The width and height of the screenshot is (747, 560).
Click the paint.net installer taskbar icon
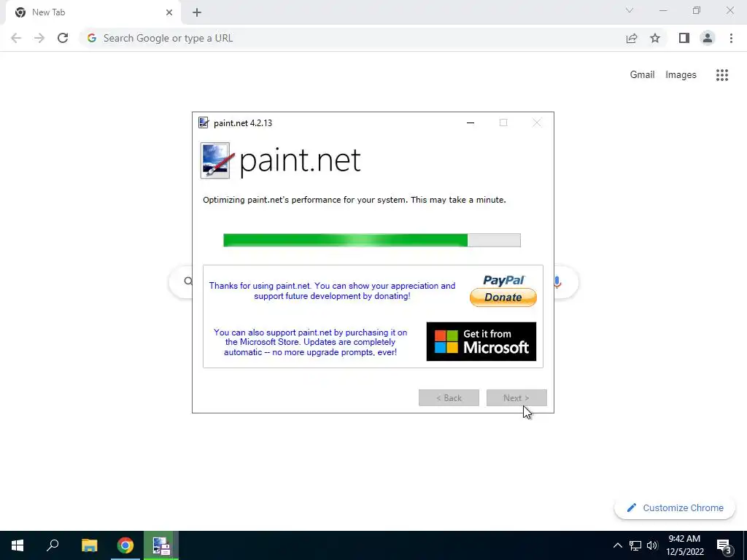(161, 545)
